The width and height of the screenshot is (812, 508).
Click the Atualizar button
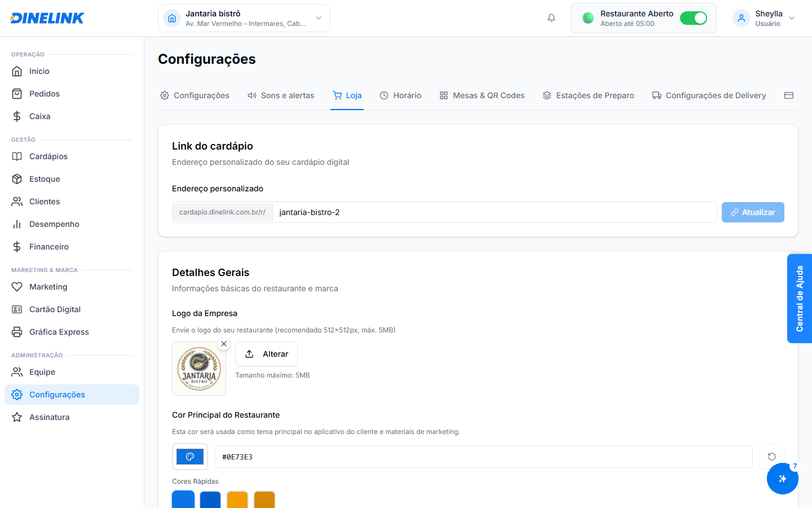pyautogui.click(x=753, y=212)
